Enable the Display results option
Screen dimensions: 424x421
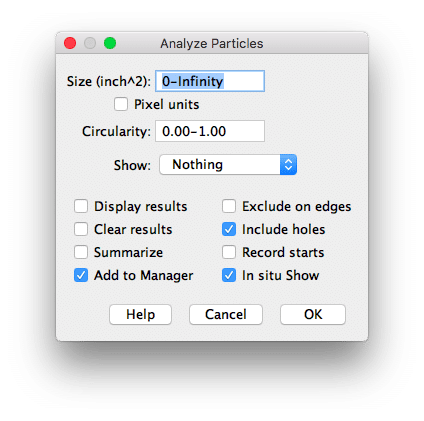pyautogui.click(x=81, y=206)
